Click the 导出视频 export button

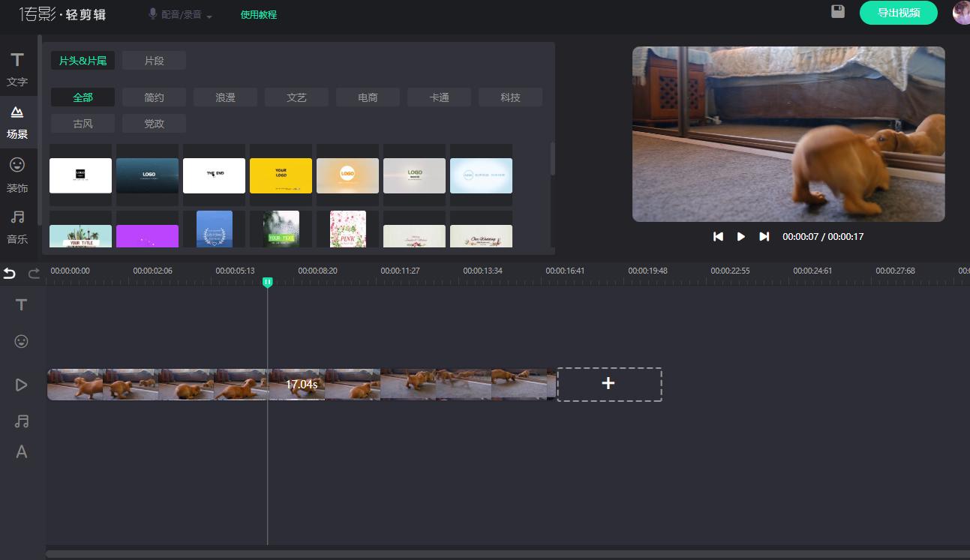(898, 13)
